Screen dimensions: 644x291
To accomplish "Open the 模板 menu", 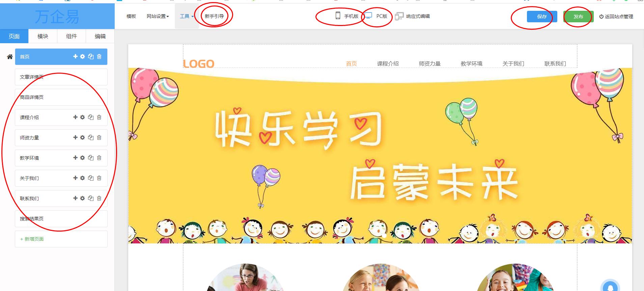I will (131, 16).
